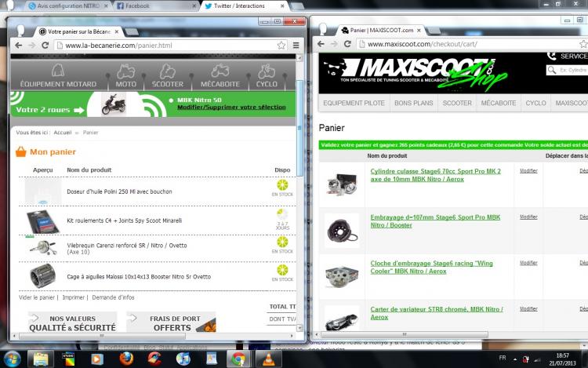
Task: Open Bons Plans menu on Maxiscoot
Action: [414, 103]
